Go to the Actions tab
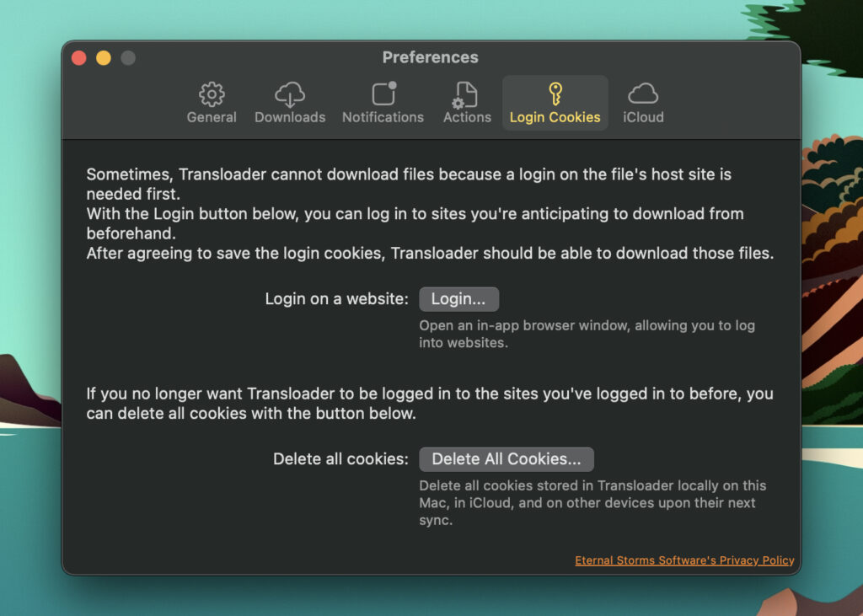 pyautogui.click(x=466, y=117)
